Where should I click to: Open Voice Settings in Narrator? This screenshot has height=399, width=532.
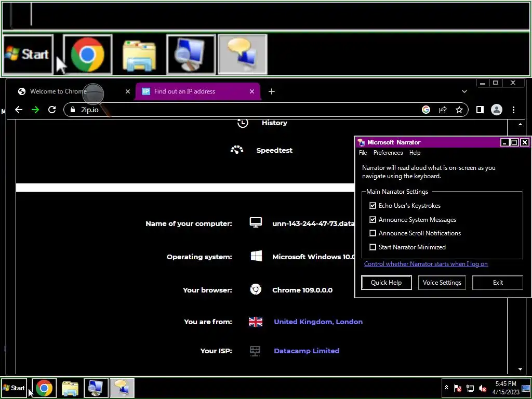442,283
